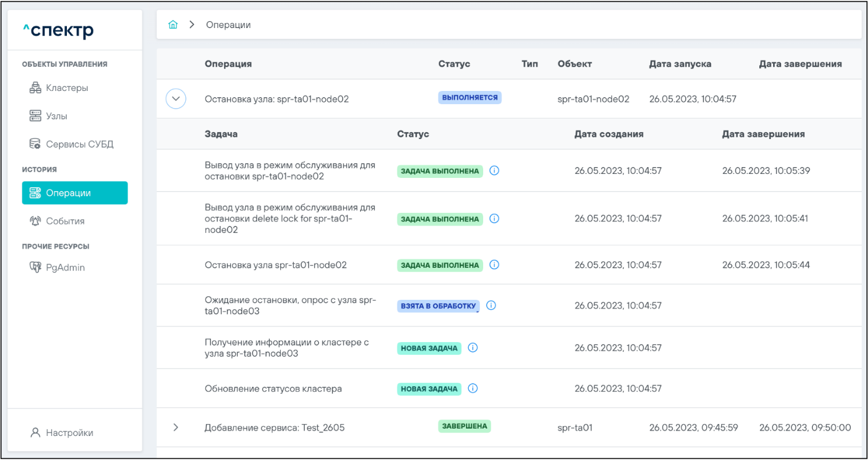The height and width of the screenshot is (460, 868).
Task: Click the Спектр logo
Action: click(58, 30)
